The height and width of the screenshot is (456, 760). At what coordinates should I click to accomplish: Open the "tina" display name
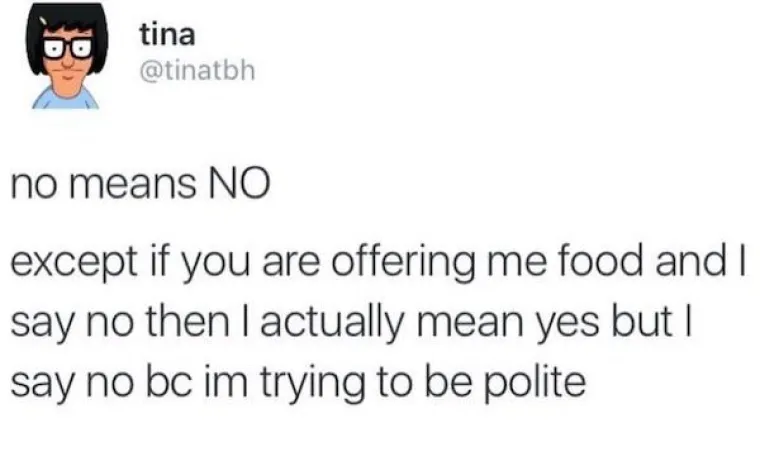pyautogui.click(x=159, y=35)
